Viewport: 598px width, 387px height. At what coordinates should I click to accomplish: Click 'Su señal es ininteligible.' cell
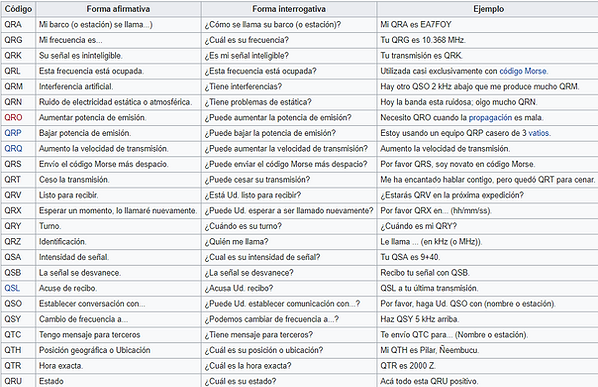[118, 56]
